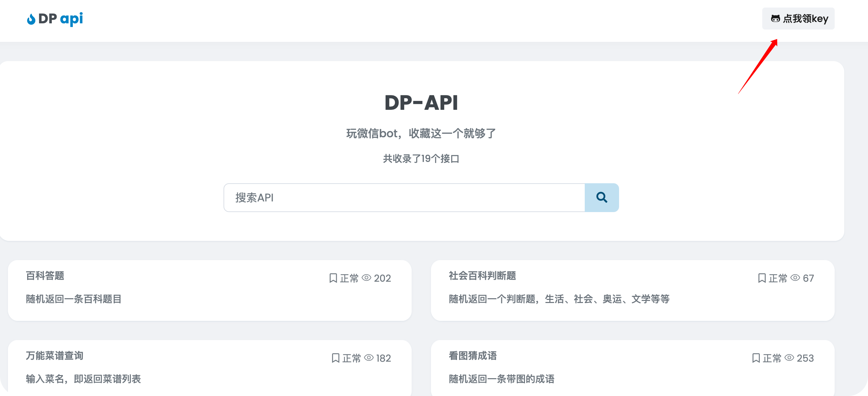Click eye view icon on 万能菜谱查询 card
The width and height of the screenshot is (868, 396).
point(369,358)
